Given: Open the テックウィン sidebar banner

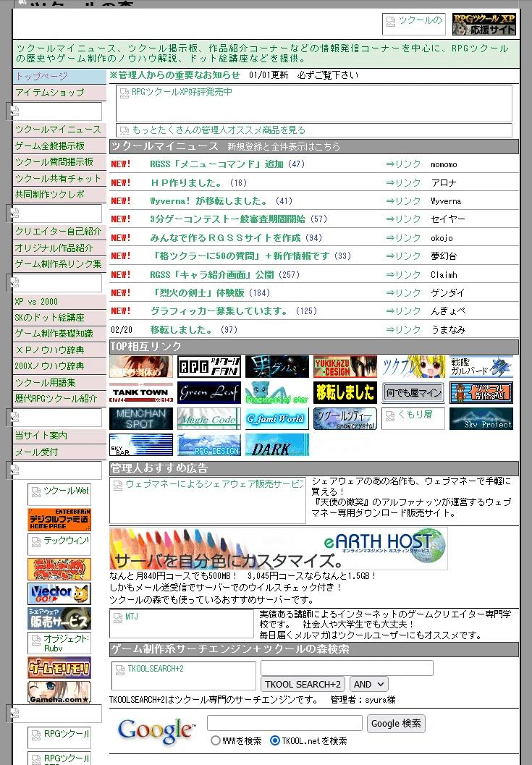Looking at the screenshot, I should [x=59, y=544].
